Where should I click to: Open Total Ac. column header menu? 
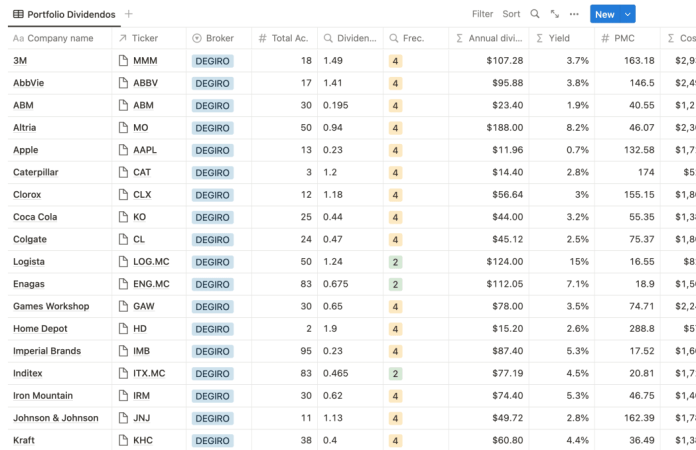point(284,38)
